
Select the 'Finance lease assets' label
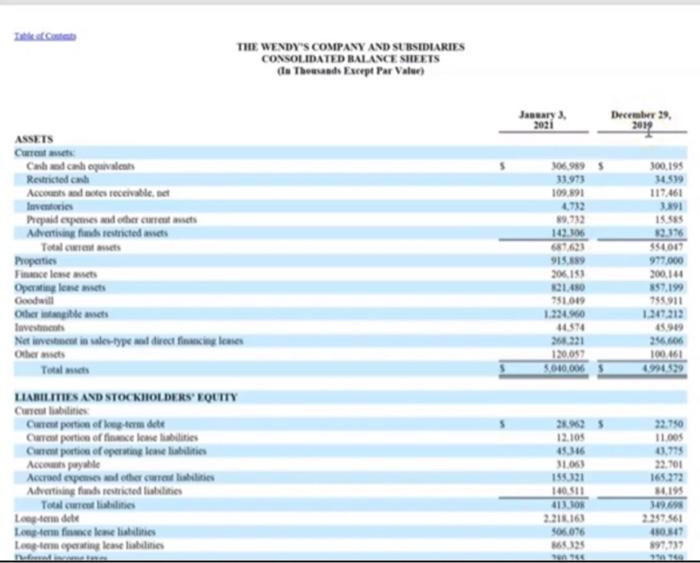pyautogui.click(x=55, y=274)
